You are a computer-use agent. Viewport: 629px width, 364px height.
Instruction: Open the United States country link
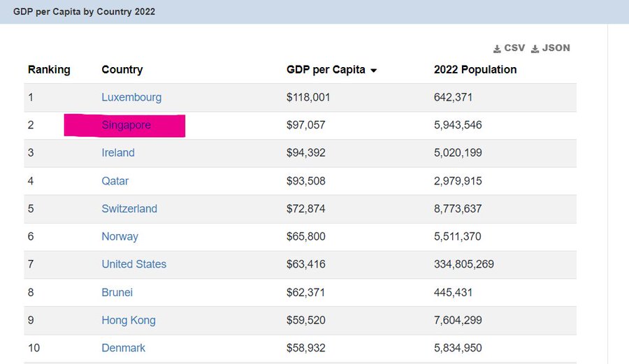[x=134, y=264]
